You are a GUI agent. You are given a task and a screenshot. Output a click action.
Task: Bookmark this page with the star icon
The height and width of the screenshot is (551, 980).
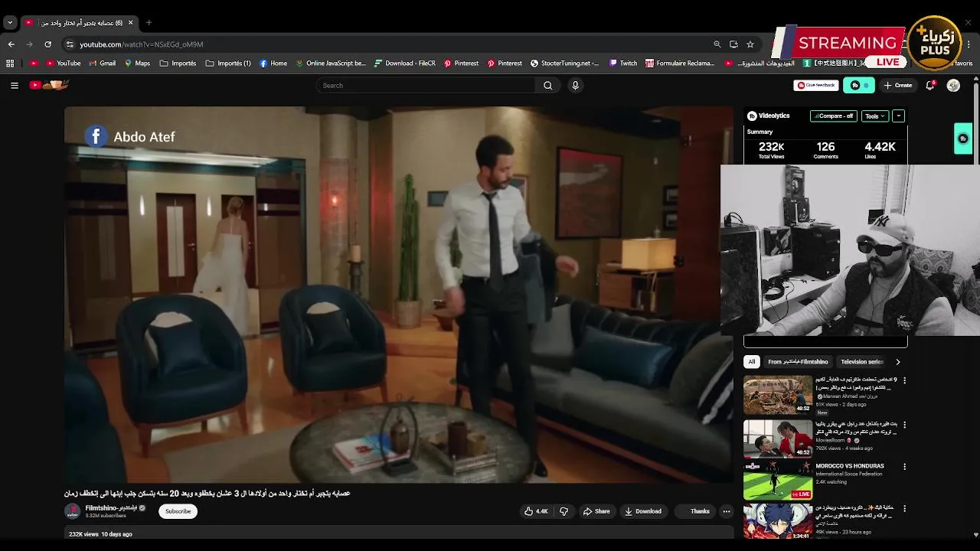click(750, 44)
